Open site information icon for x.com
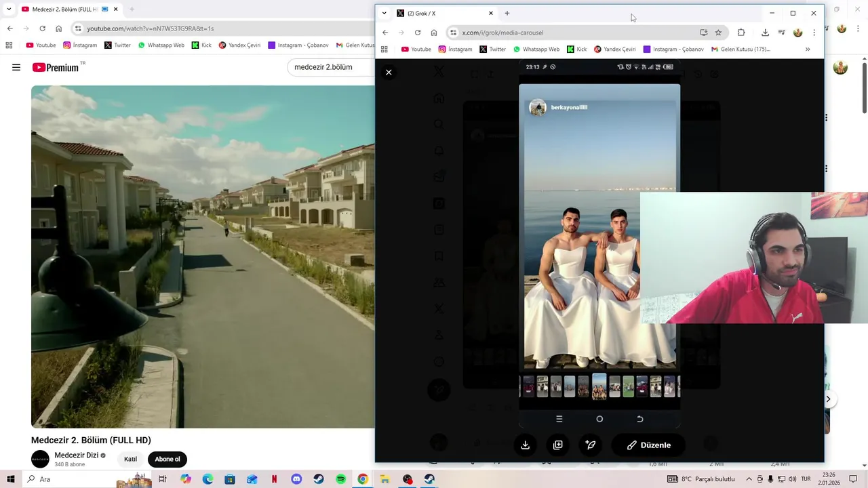This screenshot has width=868, height=488. coord(454,33)
